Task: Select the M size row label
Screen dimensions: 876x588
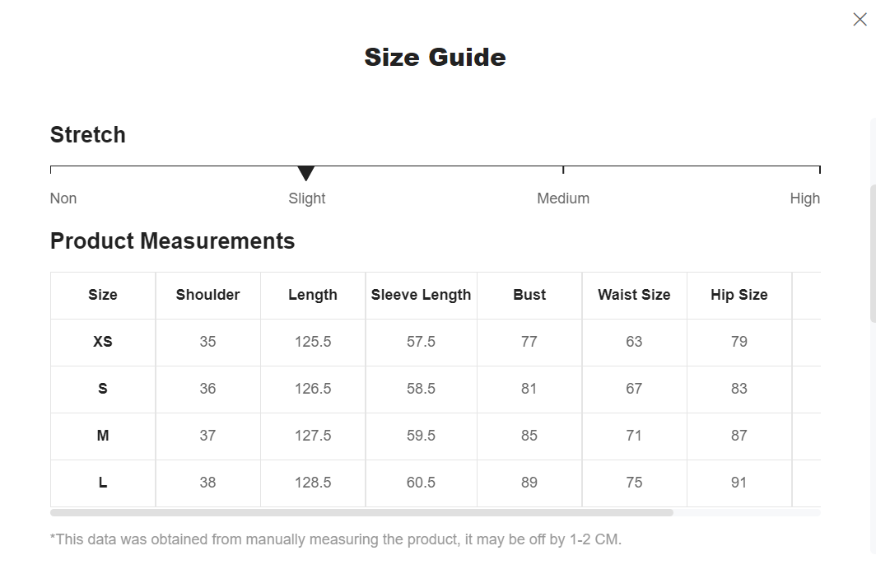Action: 103,436
